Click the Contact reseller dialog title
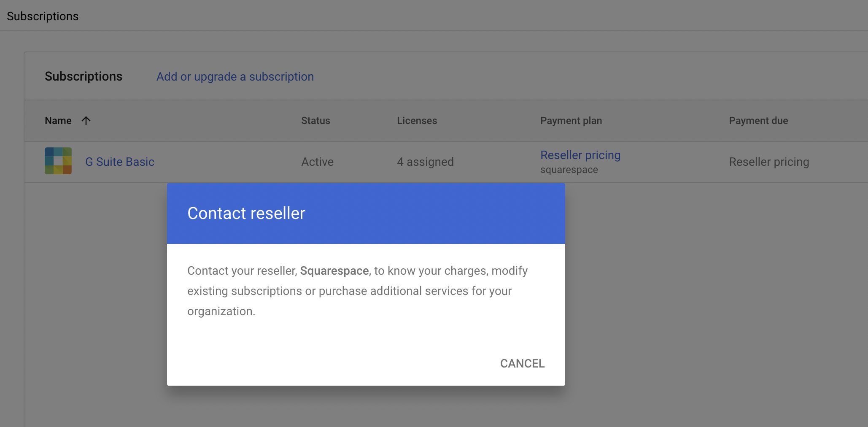868x427 pixels. (x=246, y=213)
